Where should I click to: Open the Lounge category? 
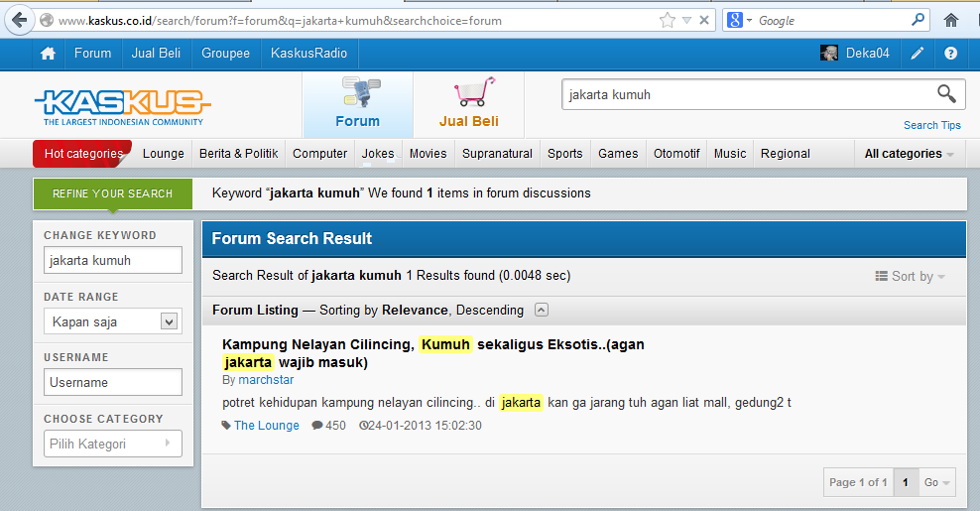tap(163, 153)
